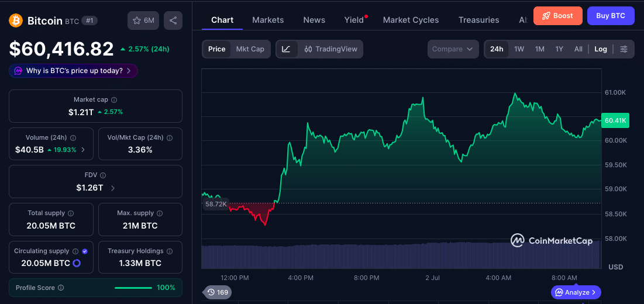Screen dimensions: 644x304
Task: Click the verified badge beside Circulating supply
Action: click(85, 251)
